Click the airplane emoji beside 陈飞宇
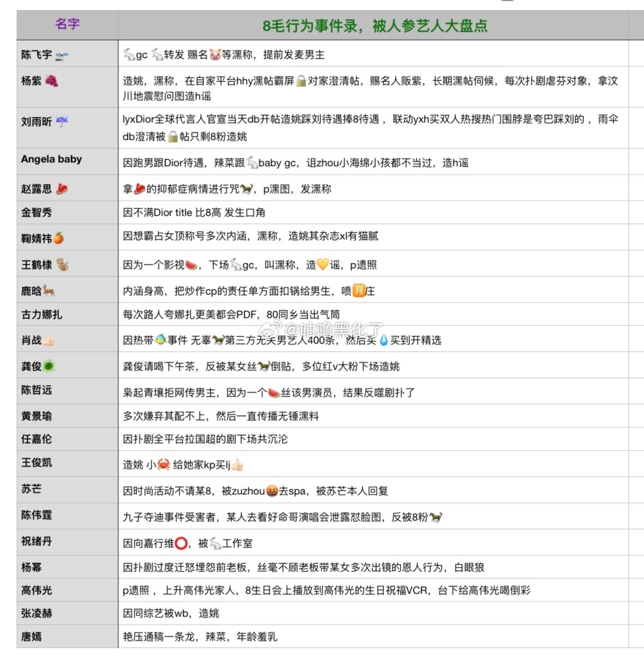 tap(63, 54)
